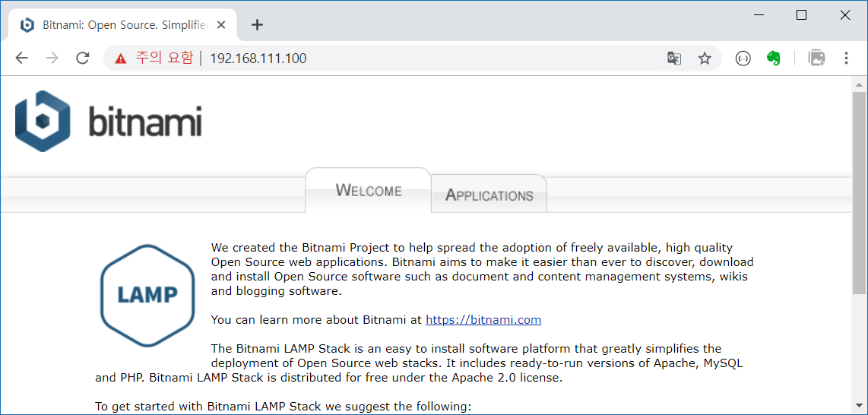Click the Bitnami logo at page top
The image size is (868, 415).
tap(109, 121)
